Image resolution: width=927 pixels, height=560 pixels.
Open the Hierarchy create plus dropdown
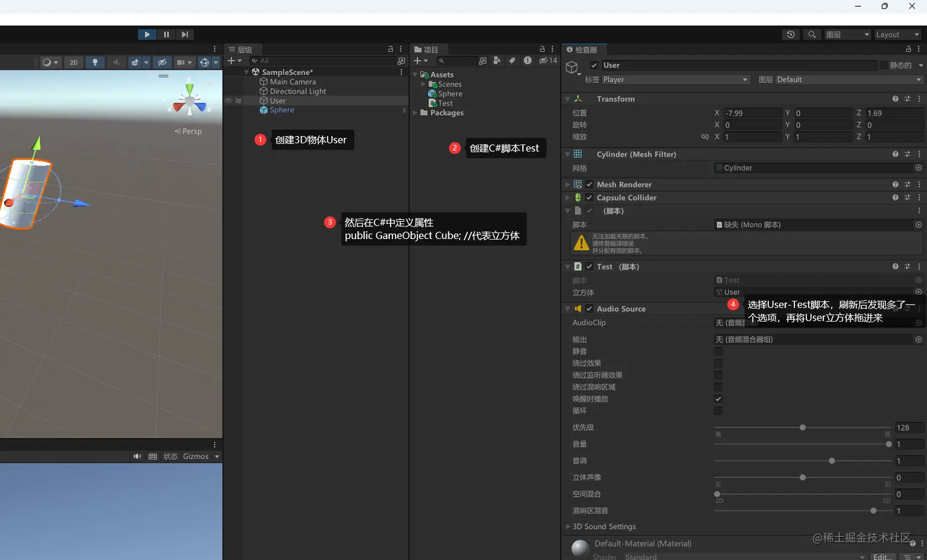coord(234,61)
